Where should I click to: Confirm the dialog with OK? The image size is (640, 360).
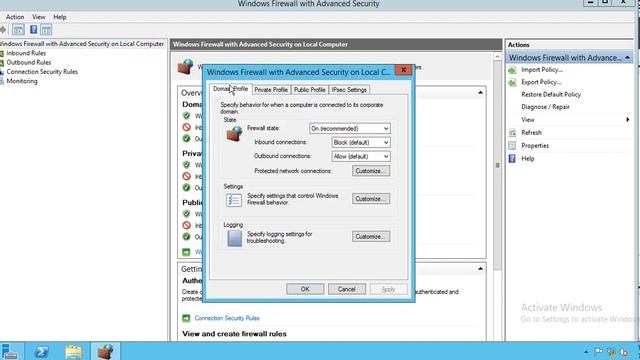point(305,289)
